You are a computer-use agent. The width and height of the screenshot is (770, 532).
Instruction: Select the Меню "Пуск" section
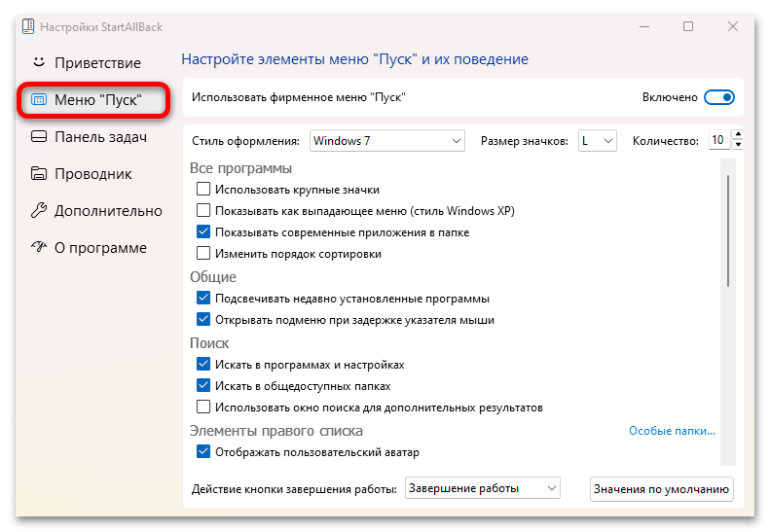point(93,100)
